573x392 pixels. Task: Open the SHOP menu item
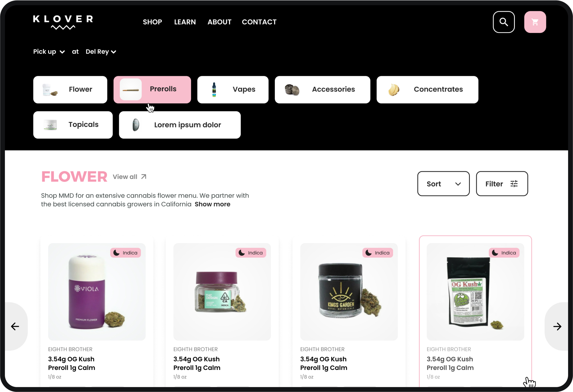pyautogui.click(x=152, y=22)
